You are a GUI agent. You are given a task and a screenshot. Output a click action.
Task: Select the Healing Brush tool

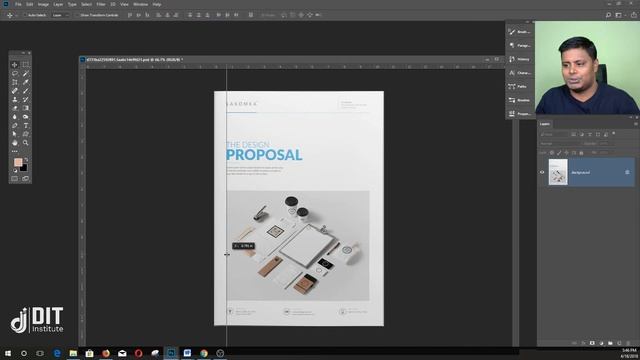click(15, 91)
